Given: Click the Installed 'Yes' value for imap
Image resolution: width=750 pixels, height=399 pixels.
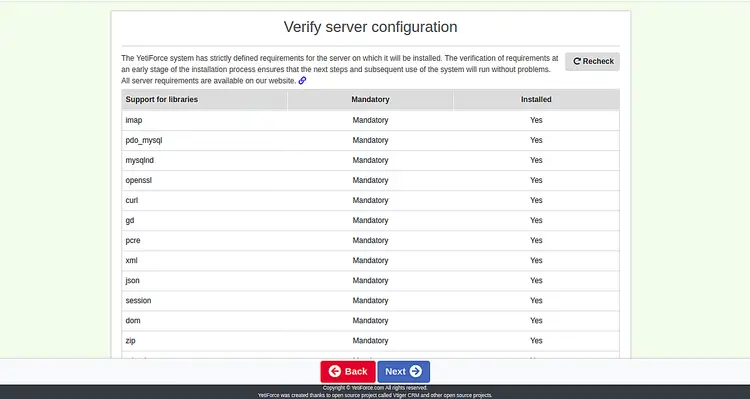Looking at the screenshot, I should (x=536, y=120).
